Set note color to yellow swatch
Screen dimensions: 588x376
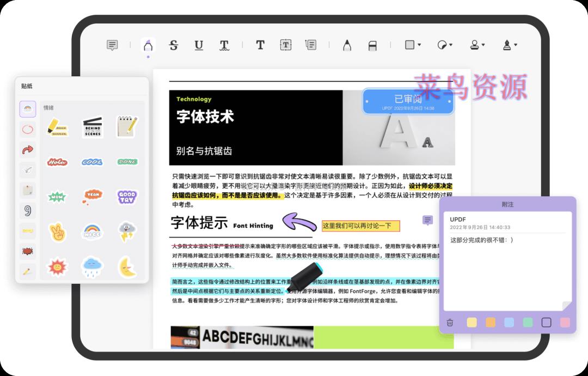pos(471,322)
